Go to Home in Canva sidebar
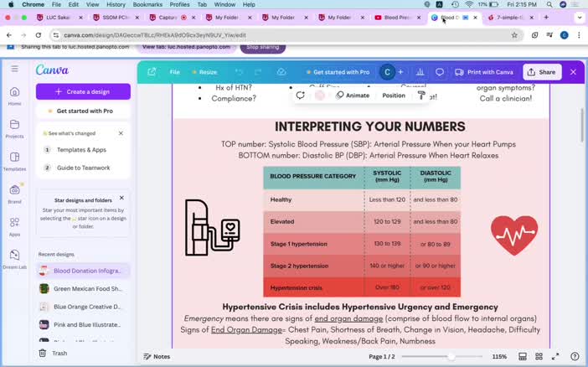This screenshot has width=588, height=367. pos(14,96)
